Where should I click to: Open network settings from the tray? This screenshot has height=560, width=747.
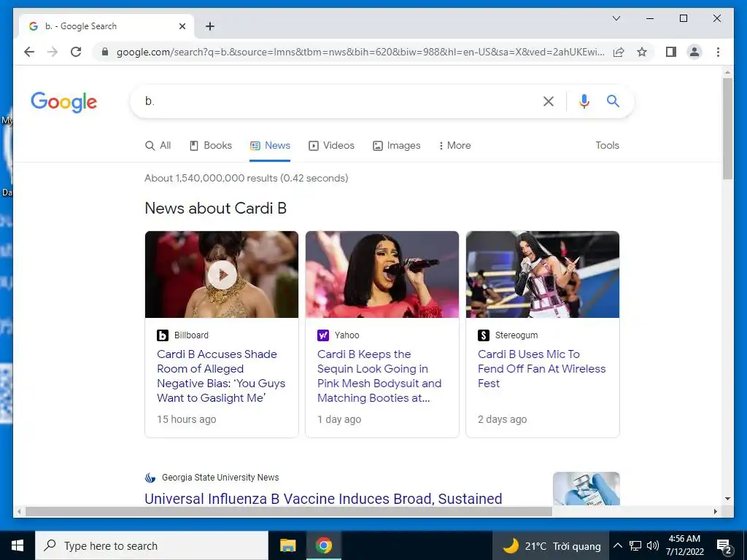point(635,545)
